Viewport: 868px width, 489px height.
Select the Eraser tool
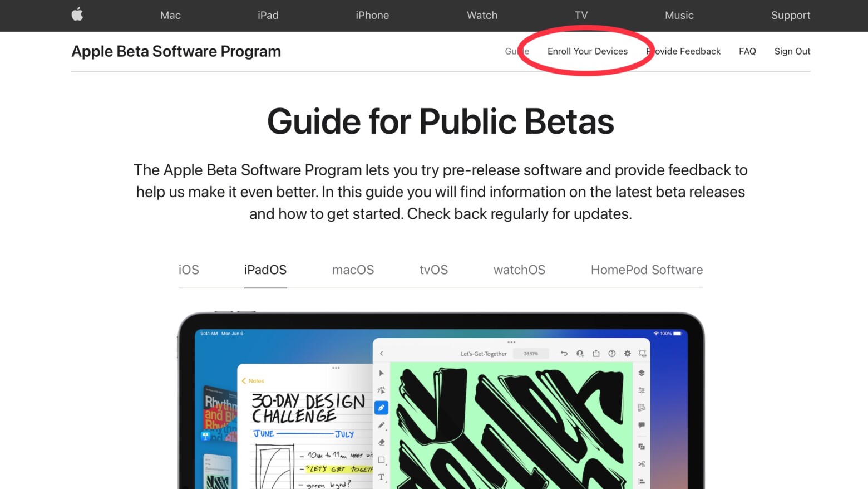click(381, 442)
